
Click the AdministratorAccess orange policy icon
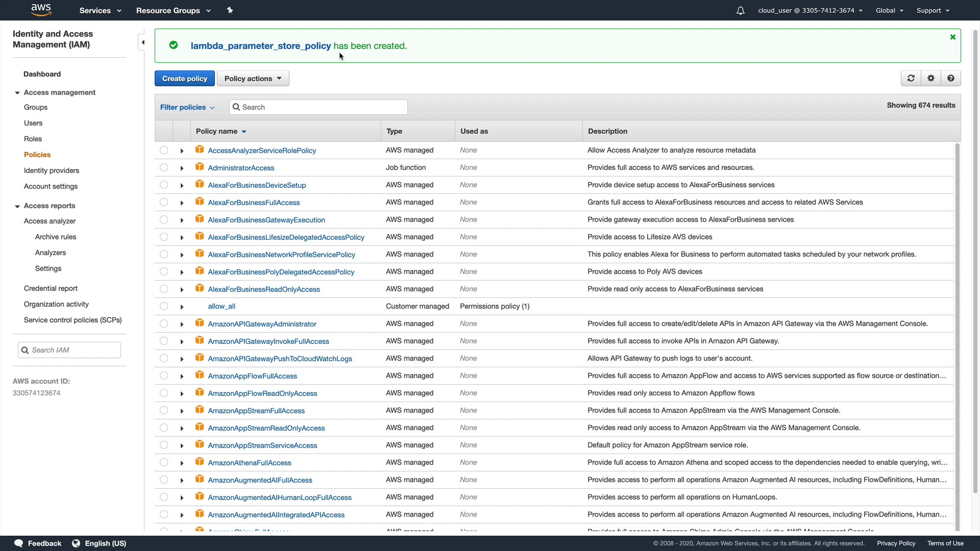(x=200, y=167)
